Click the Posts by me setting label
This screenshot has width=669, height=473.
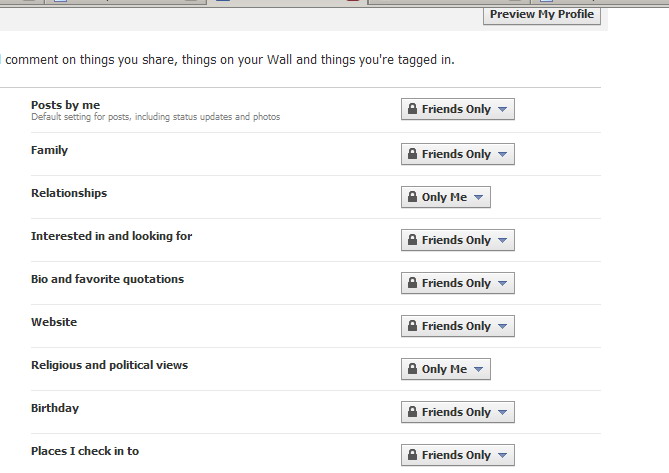point(65,105)
